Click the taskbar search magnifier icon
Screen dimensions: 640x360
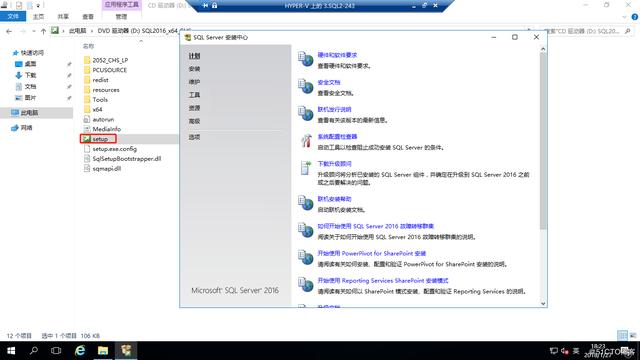(x=34, y=351)
